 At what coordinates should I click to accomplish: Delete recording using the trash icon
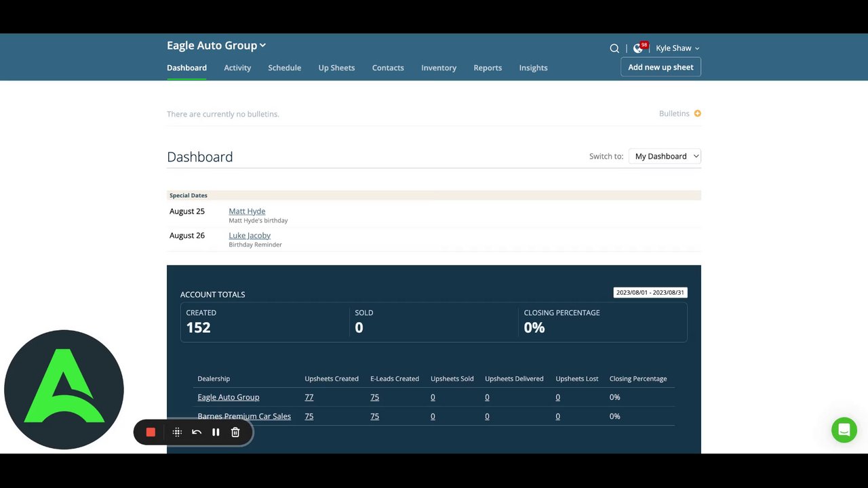click(x=235, y=432)
